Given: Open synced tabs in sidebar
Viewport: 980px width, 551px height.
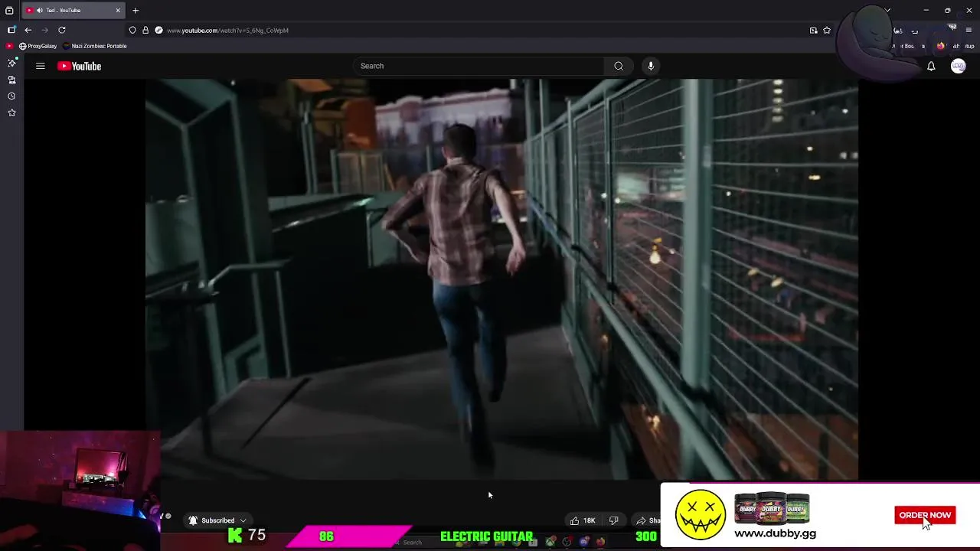Looking at the screenshot, I should (x=11, y=80).
